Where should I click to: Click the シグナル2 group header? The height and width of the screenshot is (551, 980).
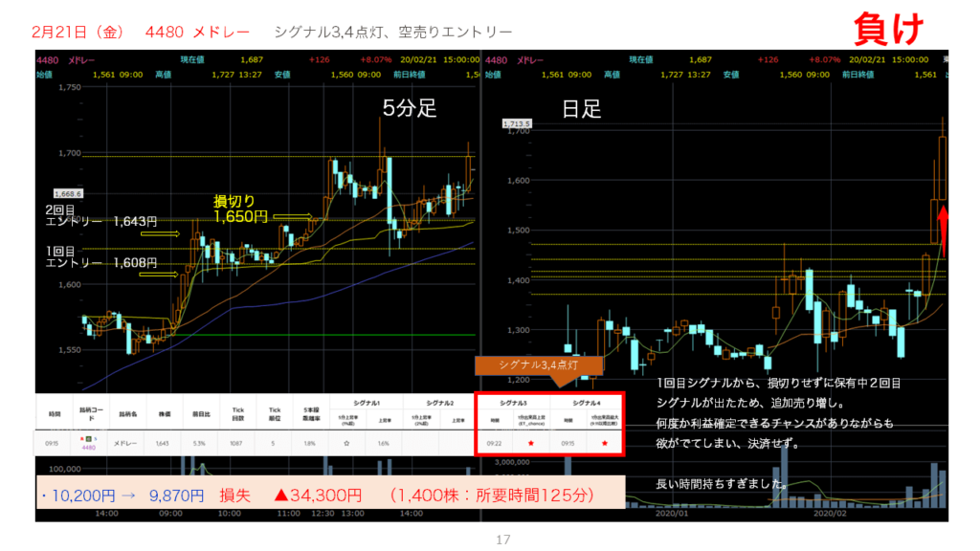pyautogui.click(x=439, y=403)
